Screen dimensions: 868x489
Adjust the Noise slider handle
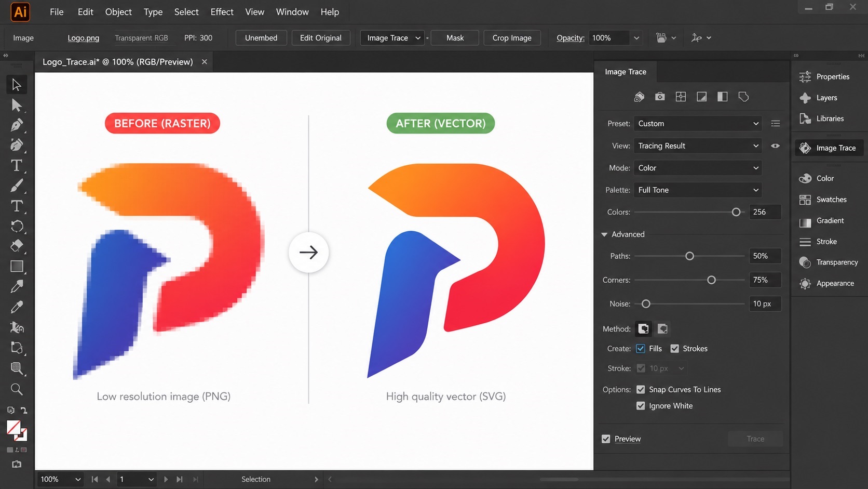646,304
